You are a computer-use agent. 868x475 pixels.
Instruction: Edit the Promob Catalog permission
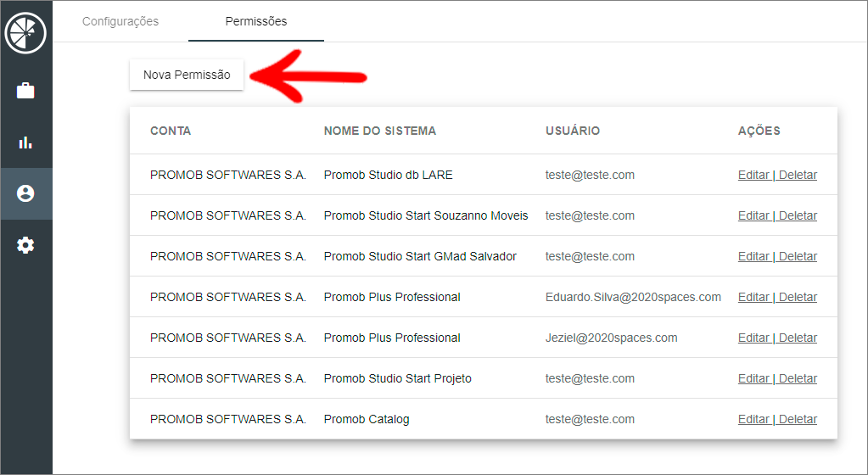click(x=753, y=420)
